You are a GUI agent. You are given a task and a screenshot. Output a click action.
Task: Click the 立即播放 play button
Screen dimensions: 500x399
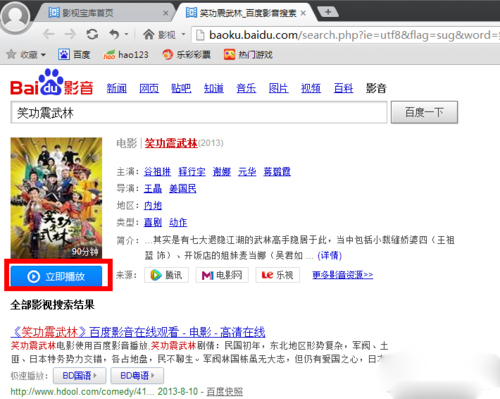tap(56, 276)
